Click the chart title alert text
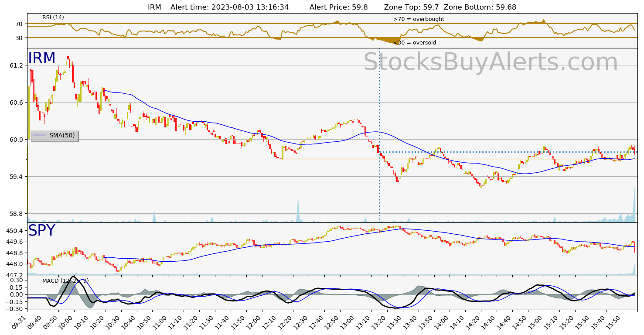The width and height of the screenshot is (644, 335). (332, 7)
